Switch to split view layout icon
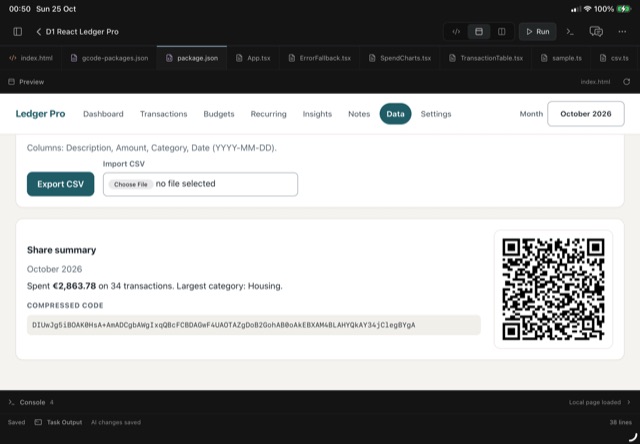This screenshot has height=444, width=640. [x=502, y=32]
